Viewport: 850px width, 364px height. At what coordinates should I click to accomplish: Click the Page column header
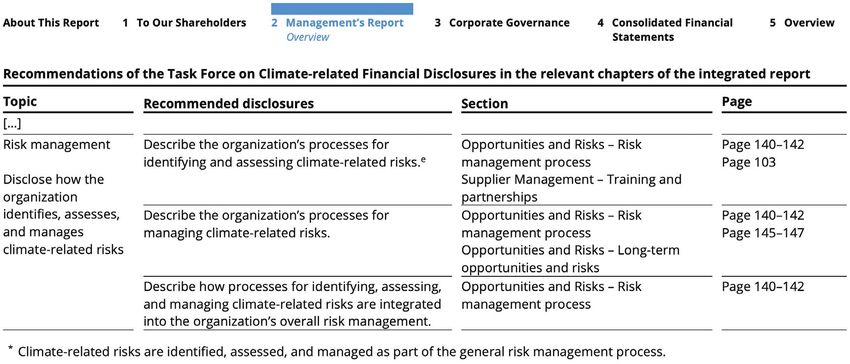point(737,102)
